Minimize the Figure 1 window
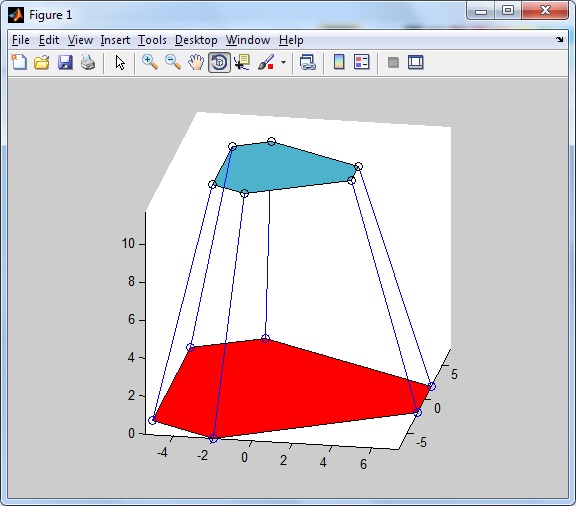Viewport: 576px width, 506px height. 480,11
